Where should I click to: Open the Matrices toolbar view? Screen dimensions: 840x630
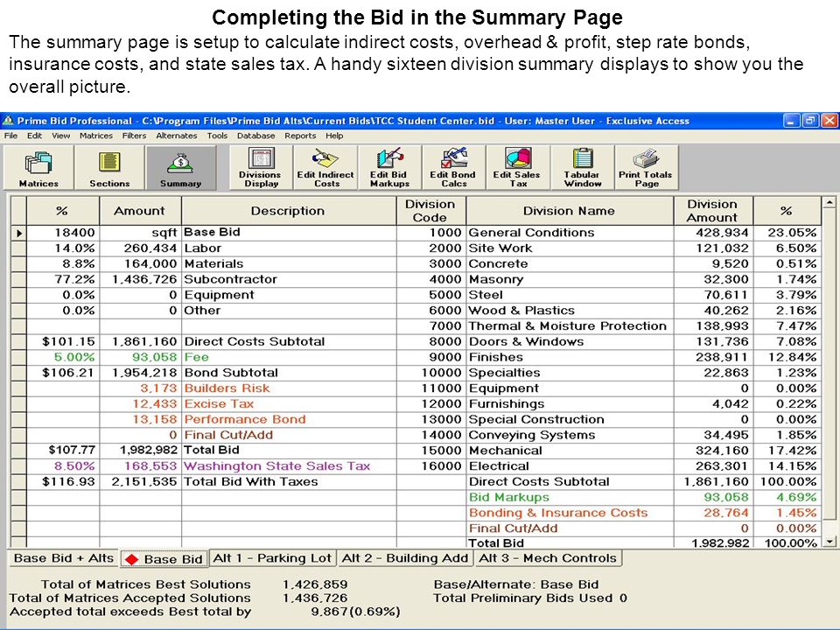[x=38, y=167]
